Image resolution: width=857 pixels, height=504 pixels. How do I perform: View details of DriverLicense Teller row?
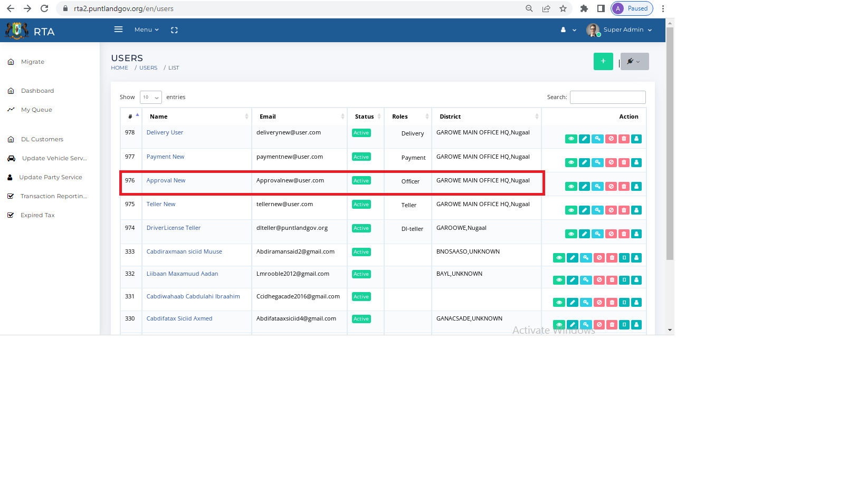pyautogui.click(x=571, y=234)
